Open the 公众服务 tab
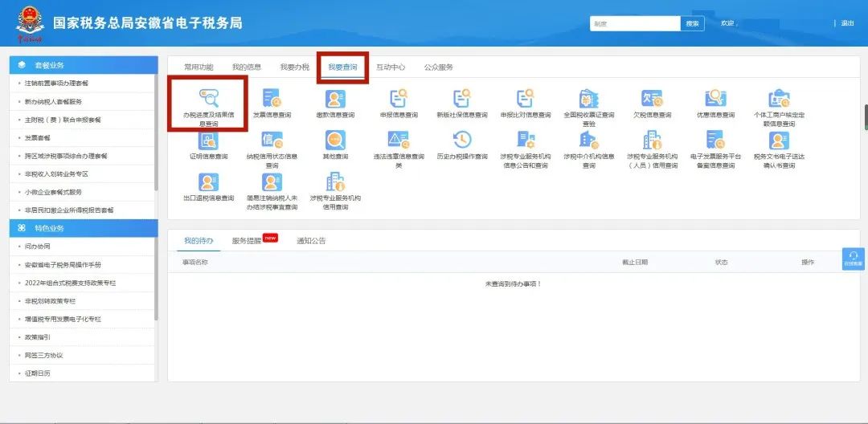This screenshot has width=868, height=424. (x=439, y=67)
